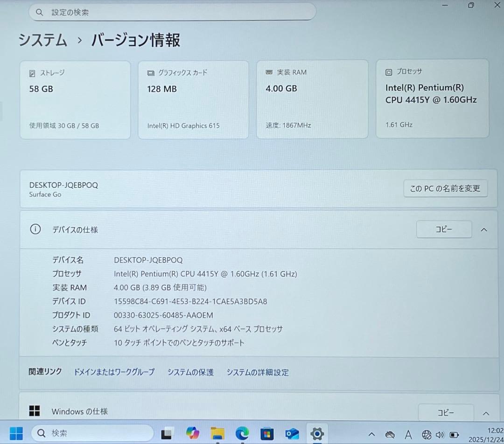Open network settings via the tray globe icon
This screenshot has width=504, height=444.
(426, 433)
